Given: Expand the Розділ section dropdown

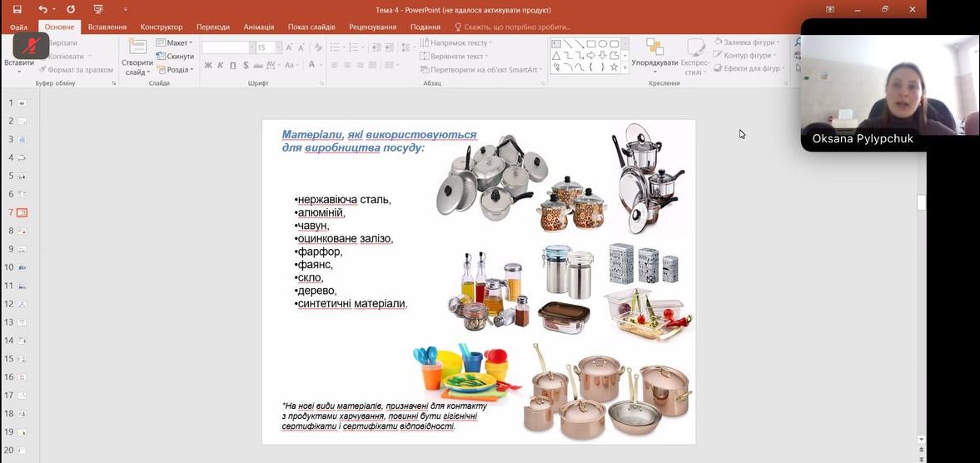Looking at the screenshot, I should [x=175, y=70].
